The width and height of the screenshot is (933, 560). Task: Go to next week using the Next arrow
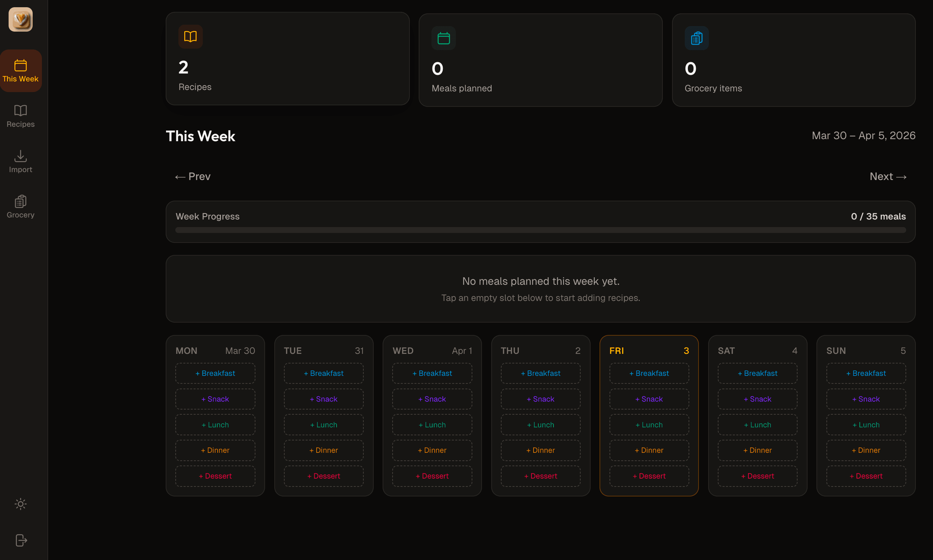(888, 176)
